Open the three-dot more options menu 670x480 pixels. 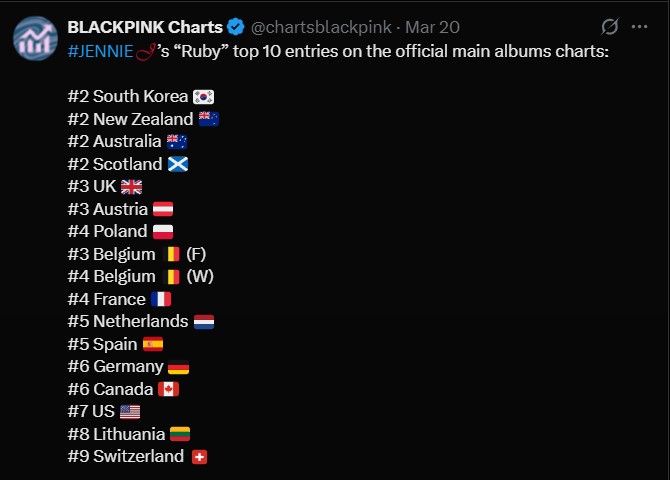click(639, 27)
